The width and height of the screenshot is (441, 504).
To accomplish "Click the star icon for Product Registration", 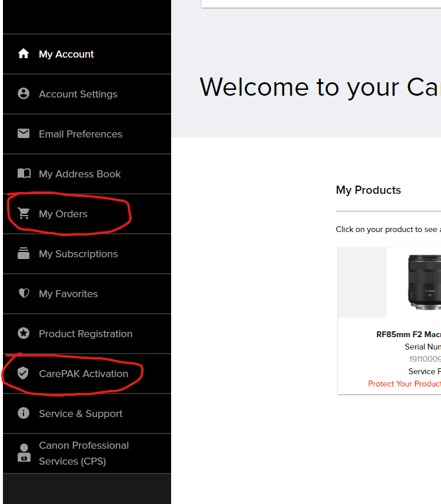I will pos(24,334).
